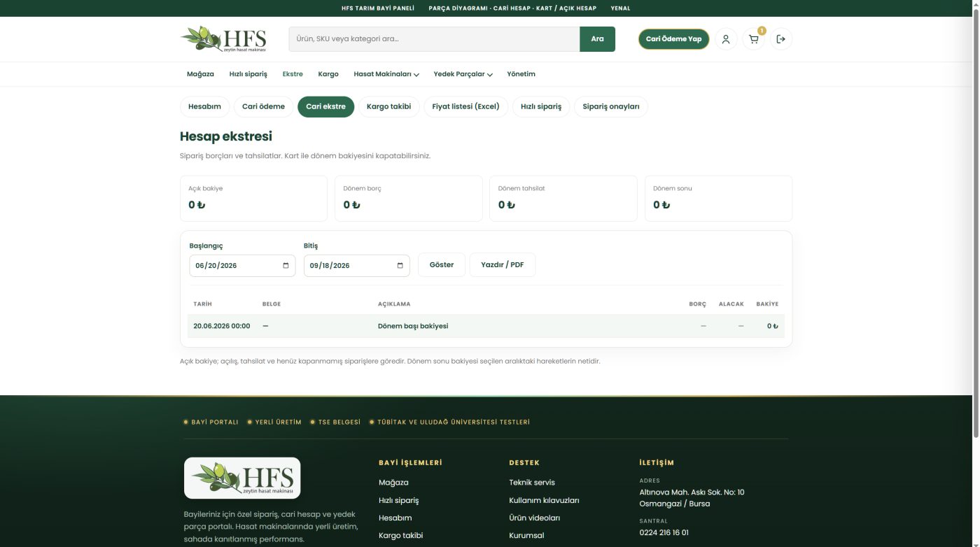Click the Başlangıç date field
Image resolution: width=980 pixels, height=547 pixels.
tap(242, 266)
